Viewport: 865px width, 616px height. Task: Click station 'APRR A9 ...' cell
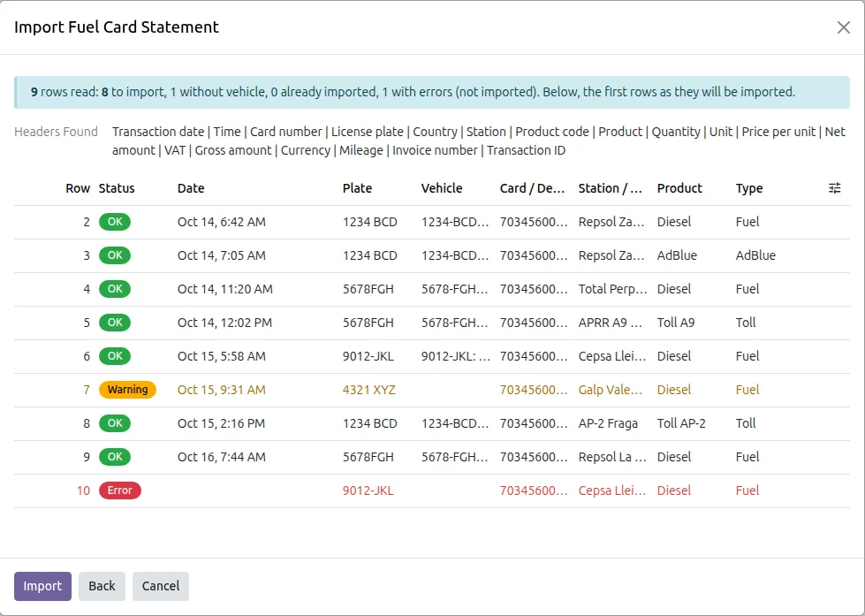pyautogui.click(x=611, y=323)
